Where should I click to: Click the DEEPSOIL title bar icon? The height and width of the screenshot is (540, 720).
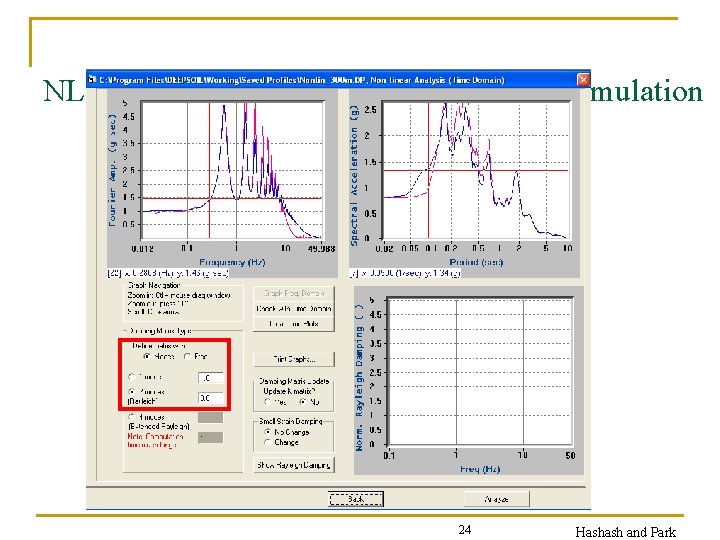[x=92, y=80]
